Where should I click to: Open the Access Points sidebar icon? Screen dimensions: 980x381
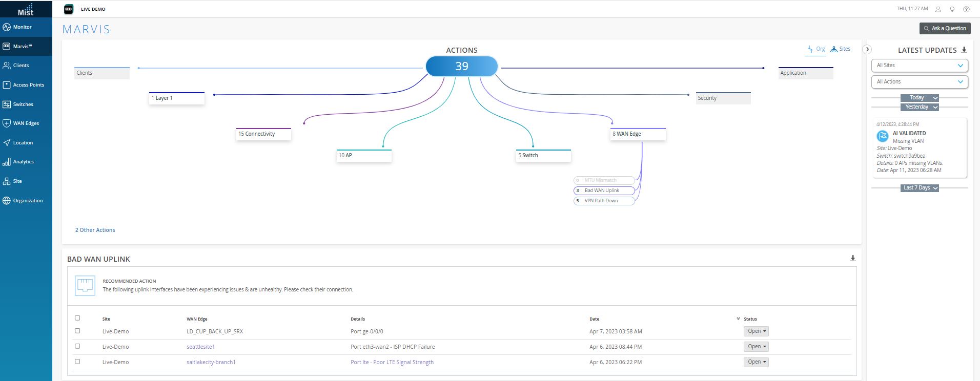[x=7, y=85]
